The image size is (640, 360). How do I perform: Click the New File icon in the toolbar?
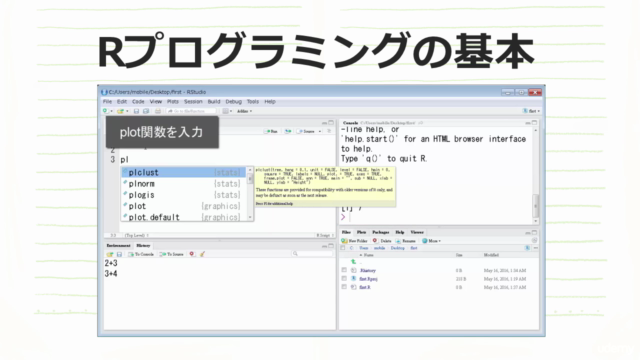pos(105,111)
